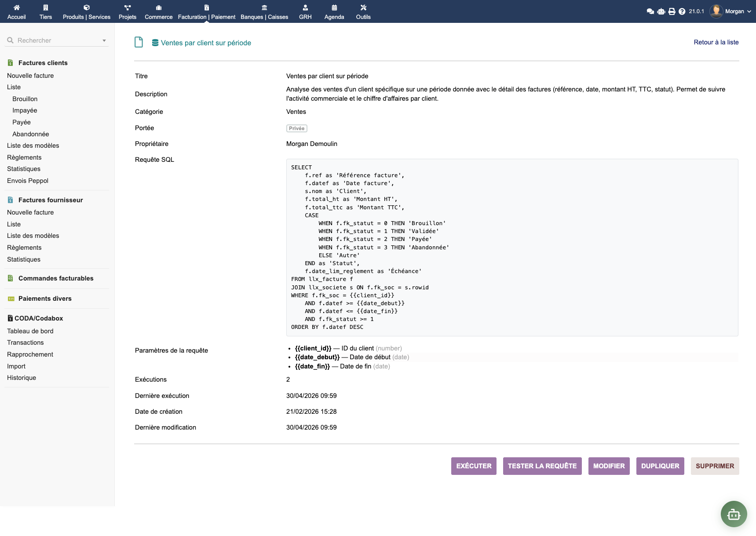This screenshot has height=536, width=756.
Task: Click the Exécuter button
Action: pyautogui.click(x=474, y=466)
